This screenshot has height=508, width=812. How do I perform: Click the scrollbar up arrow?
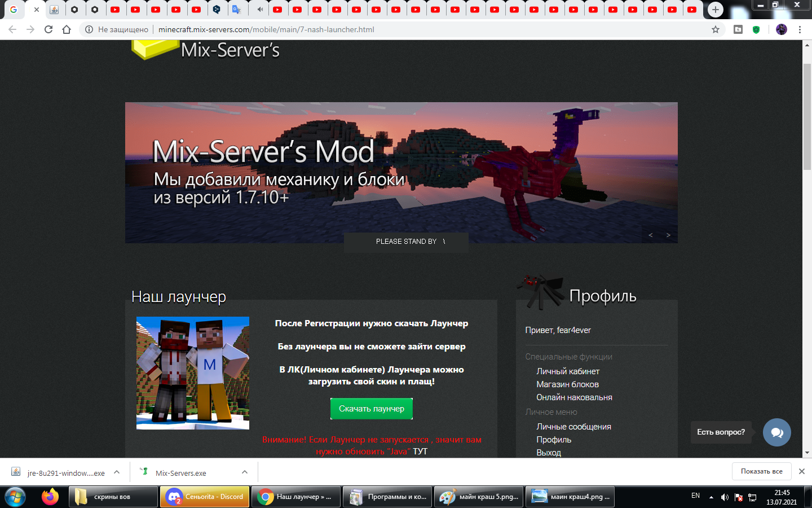[807, 45]
